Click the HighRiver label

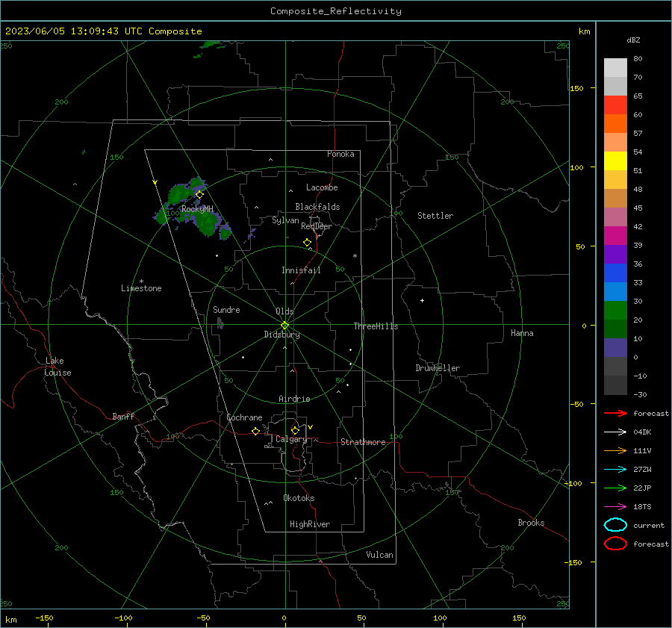pyautogui.click(x=310, y=524)
